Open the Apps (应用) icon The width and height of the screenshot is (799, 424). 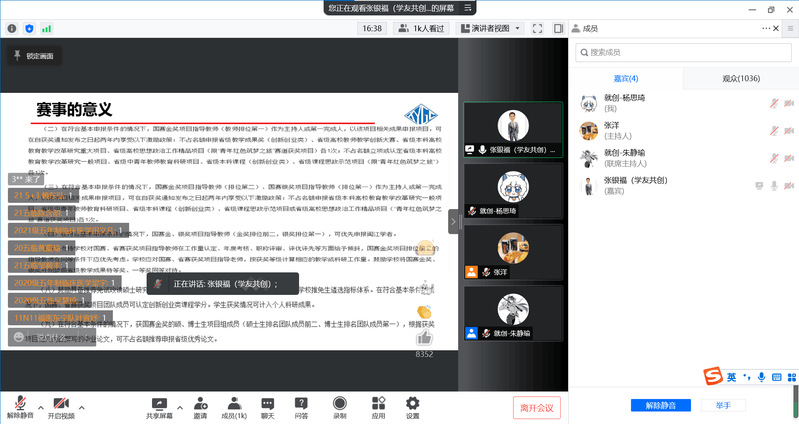378,405
